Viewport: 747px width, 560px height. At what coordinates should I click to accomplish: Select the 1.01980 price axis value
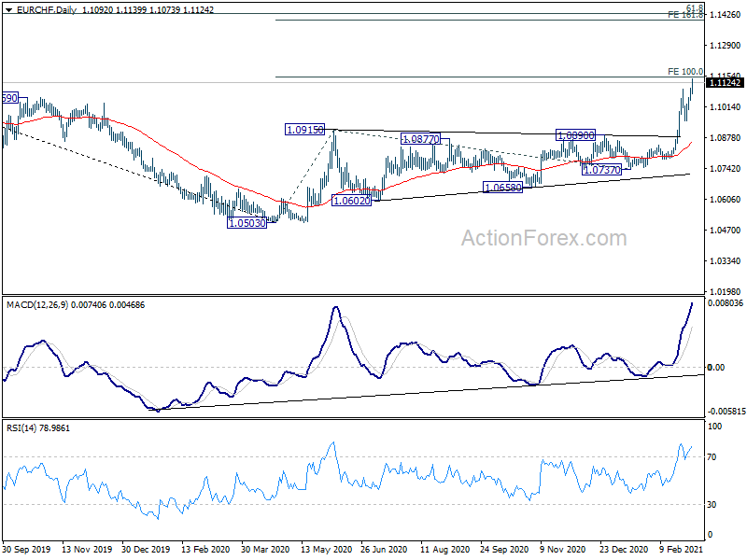pyautogui.click(x=726, y=291)
